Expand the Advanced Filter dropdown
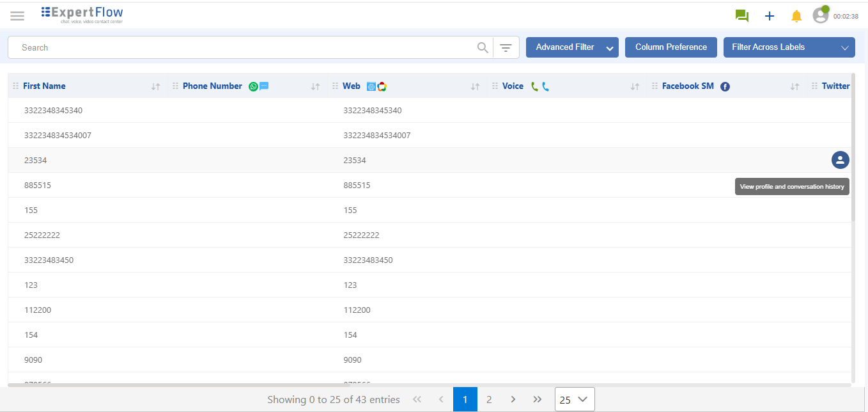The image size is (868, 412). [x=610, y=48]
